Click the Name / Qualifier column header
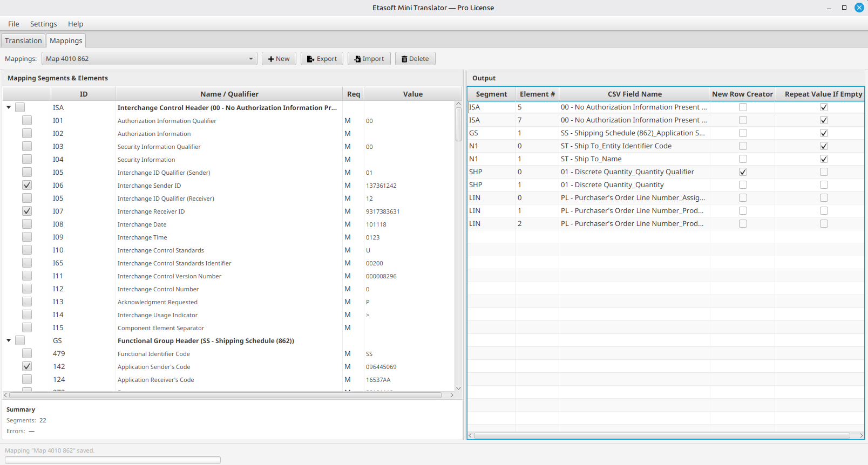Screen dimensions: 868x465 coord(229,94)
